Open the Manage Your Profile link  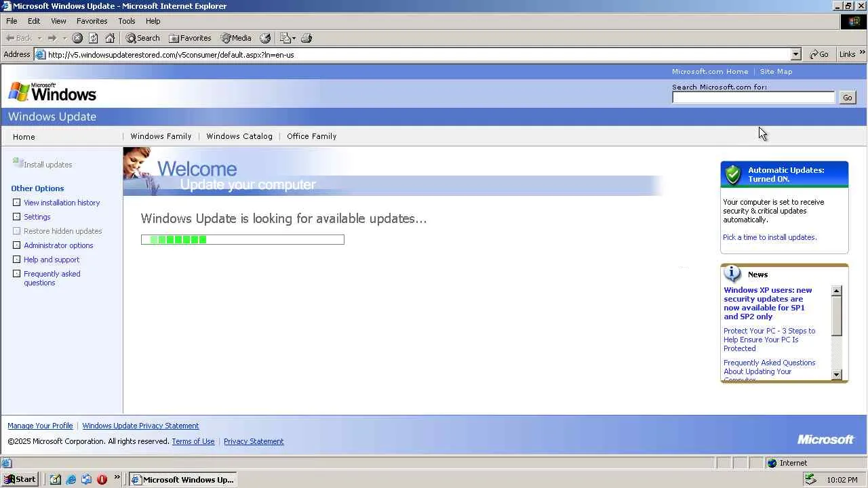pyautogui.click(x=40, y=426)
